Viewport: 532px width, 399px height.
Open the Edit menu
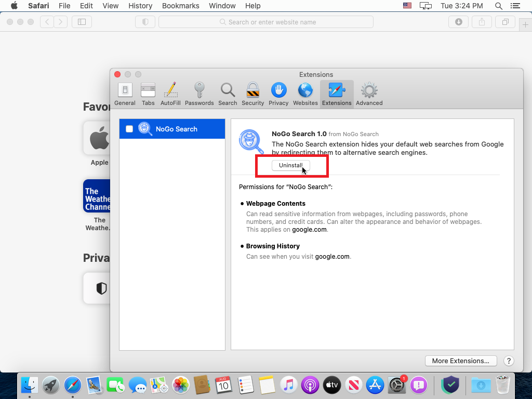pos(86,6)
